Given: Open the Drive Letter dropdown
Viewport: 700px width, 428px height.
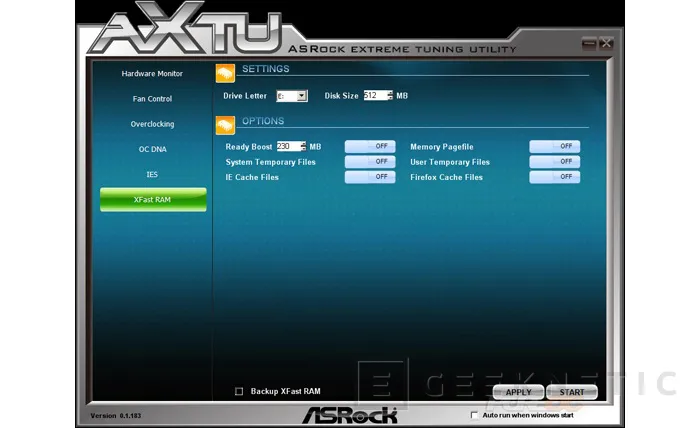Looking at the screenshot, I should tap(302, 96).
